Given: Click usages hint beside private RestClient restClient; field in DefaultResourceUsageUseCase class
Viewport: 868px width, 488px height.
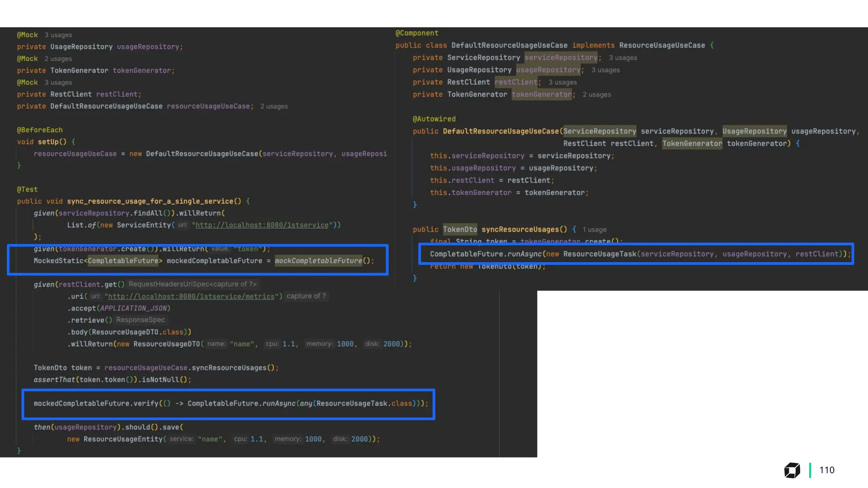Looking at the screenshot, I should click(x=562, y=82).
